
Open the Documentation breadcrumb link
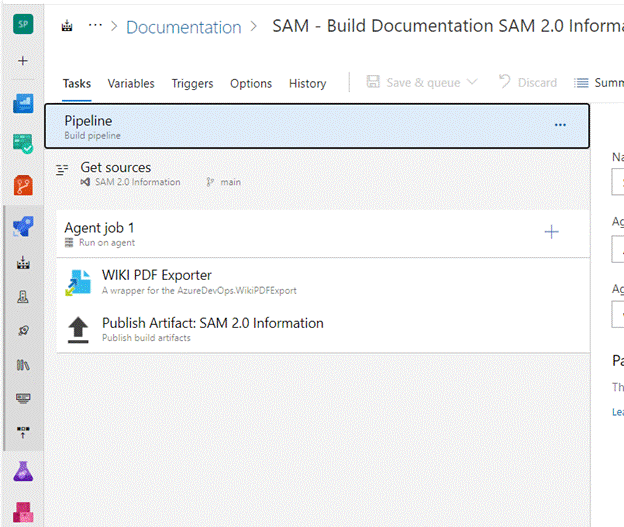click(183, 27)
